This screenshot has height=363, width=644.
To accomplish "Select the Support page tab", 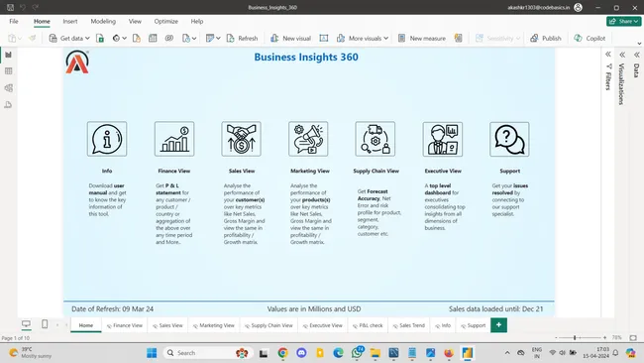I will [x=474, y=325].
